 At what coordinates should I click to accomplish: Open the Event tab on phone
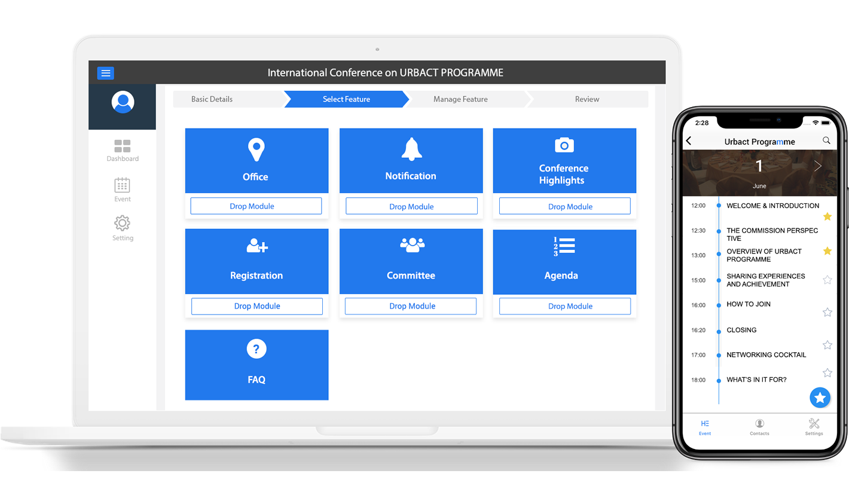[x=705, y=427]
